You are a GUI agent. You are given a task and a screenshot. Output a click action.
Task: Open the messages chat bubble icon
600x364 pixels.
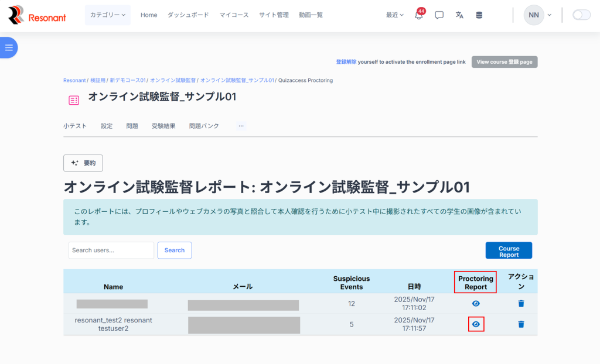coord(439,15)
